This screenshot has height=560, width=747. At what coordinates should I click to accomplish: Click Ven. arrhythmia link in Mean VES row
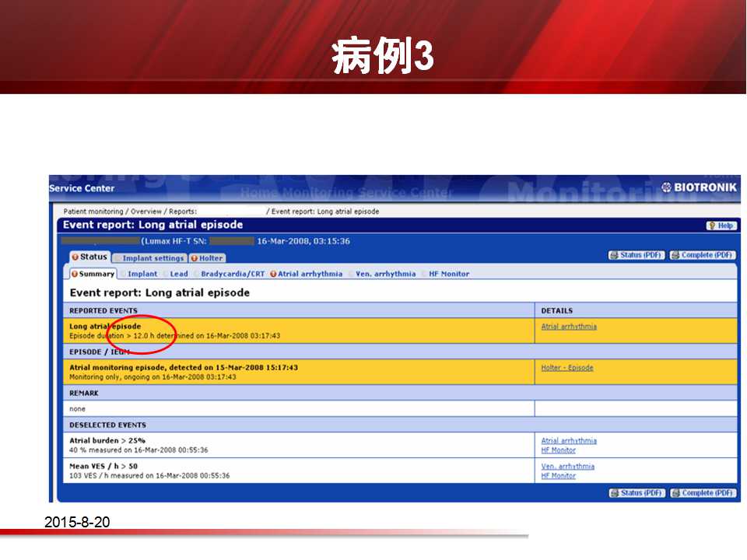(567, 467)
